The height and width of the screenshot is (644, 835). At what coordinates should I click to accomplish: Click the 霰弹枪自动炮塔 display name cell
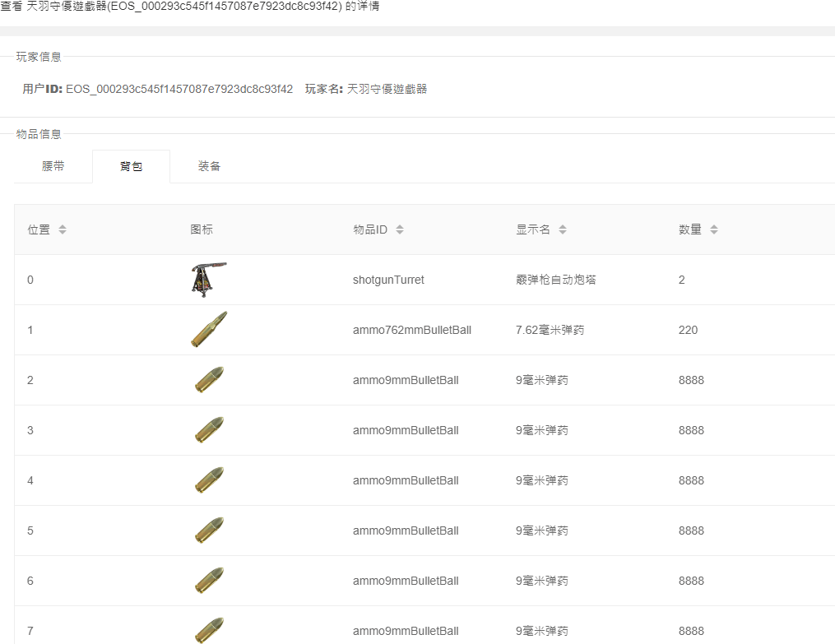[x=555, y=280]
